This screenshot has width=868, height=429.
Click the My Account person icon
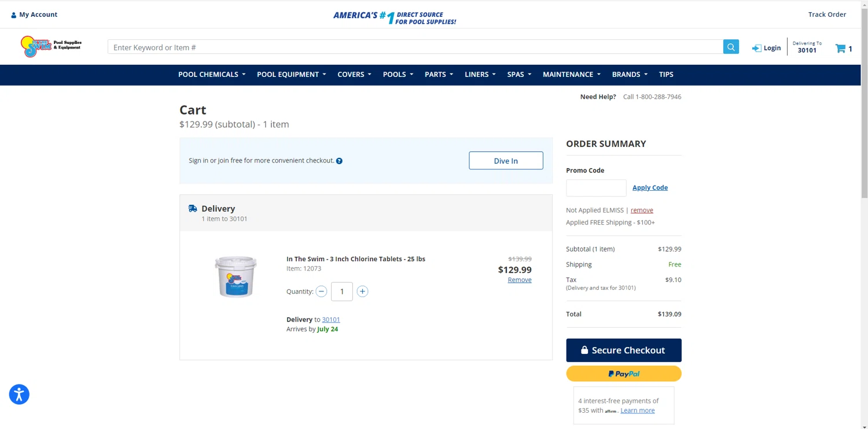point(14,15)
